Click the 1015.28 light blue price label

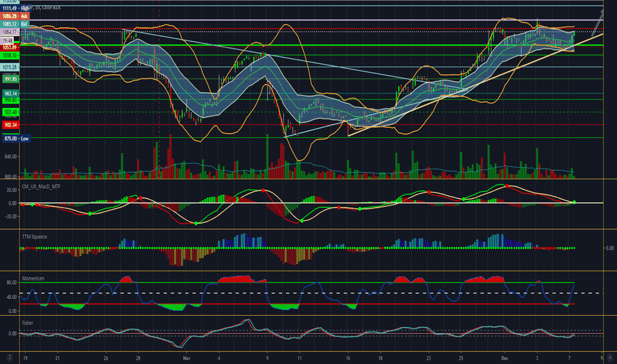coord(9,68)
